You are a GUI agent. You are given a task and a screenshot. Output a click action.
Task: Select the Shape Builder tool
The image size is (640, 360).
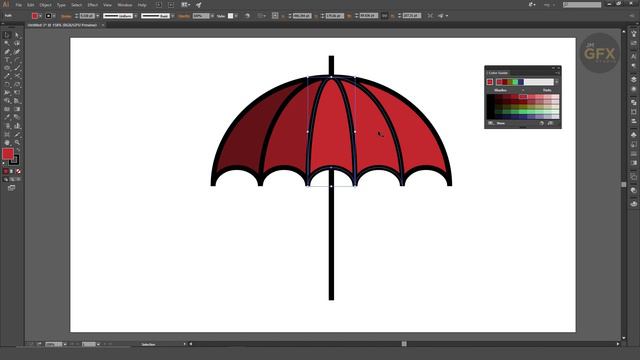[x=7, y=101]
